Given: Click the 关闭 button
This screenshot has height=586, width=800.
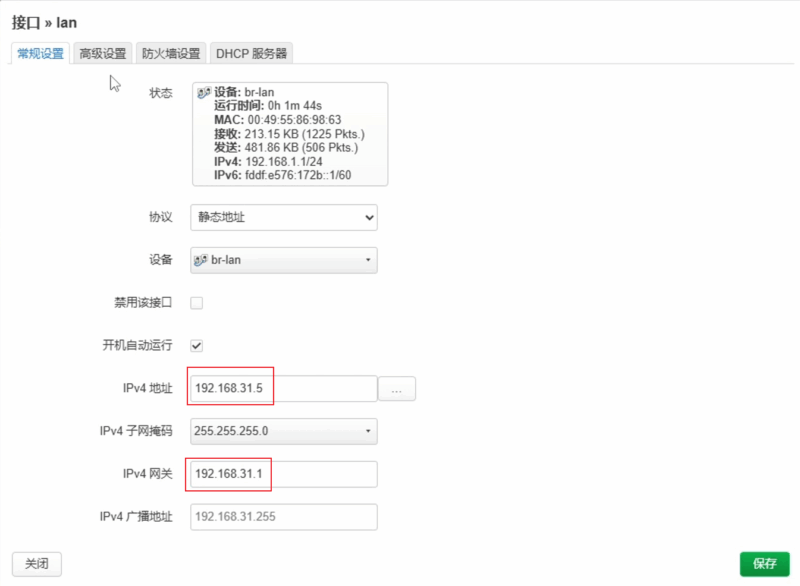Looking at the screenshot, I should click(x=37, y=564).
